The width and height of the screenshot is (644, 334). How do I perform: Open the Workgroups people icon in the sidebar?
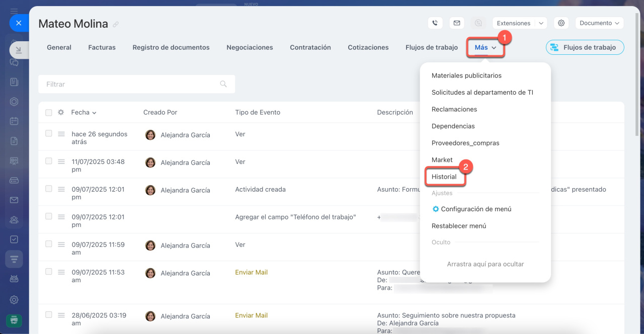14,220
